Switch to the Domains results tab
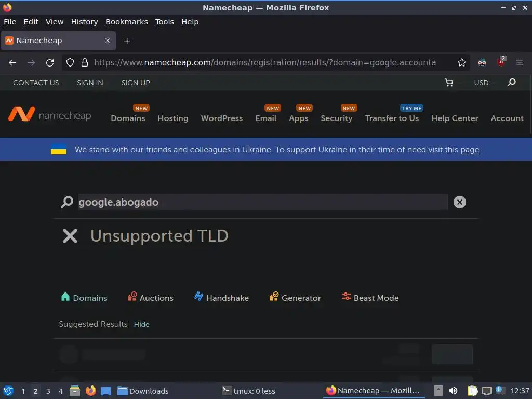The width and height of the screenshot is (532, 399). pos(84,298)
